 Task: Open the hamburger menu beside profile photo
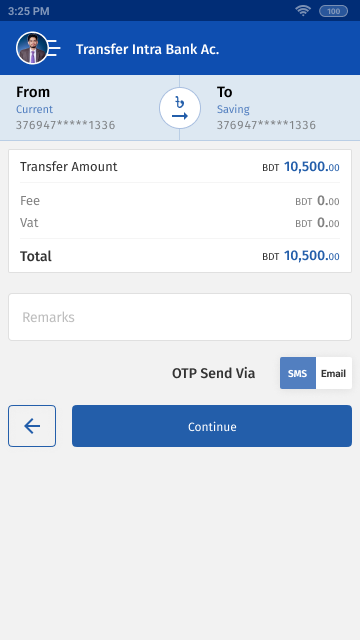coord(55,48)
